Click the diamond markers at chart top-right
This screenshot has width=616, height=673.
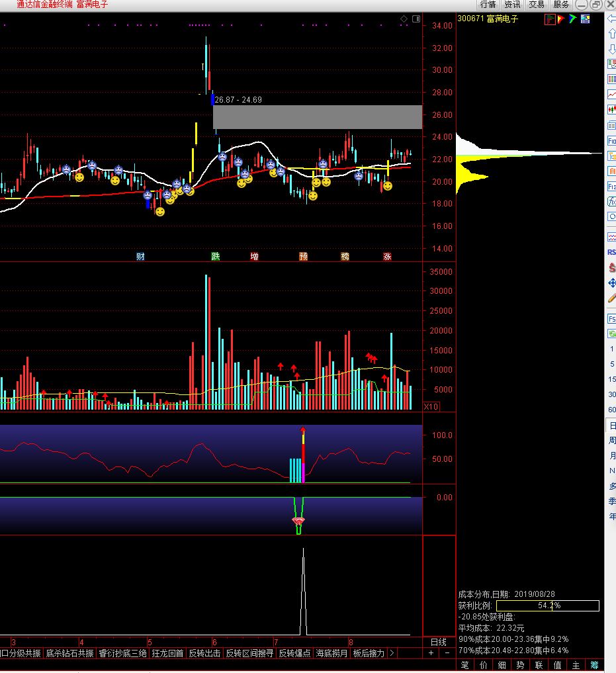point(408,19)
